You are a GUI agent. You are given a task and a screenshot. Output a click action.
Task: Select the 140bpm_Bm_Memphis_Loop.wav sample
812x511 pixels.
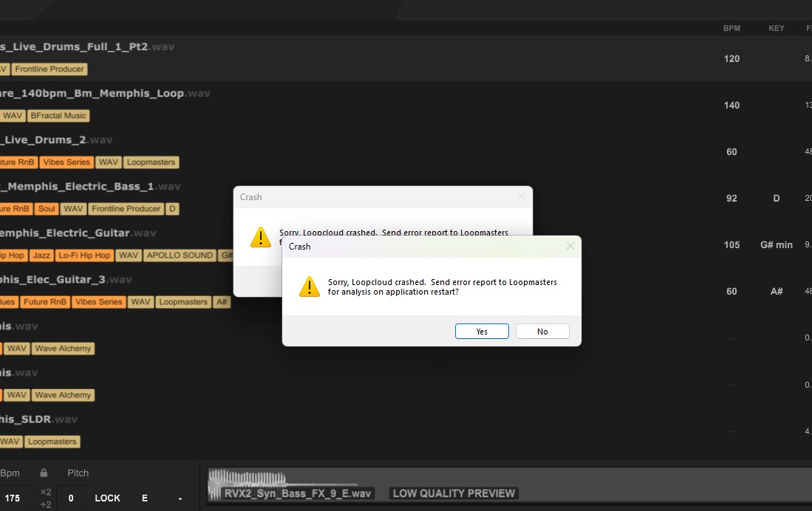point(406,105)
